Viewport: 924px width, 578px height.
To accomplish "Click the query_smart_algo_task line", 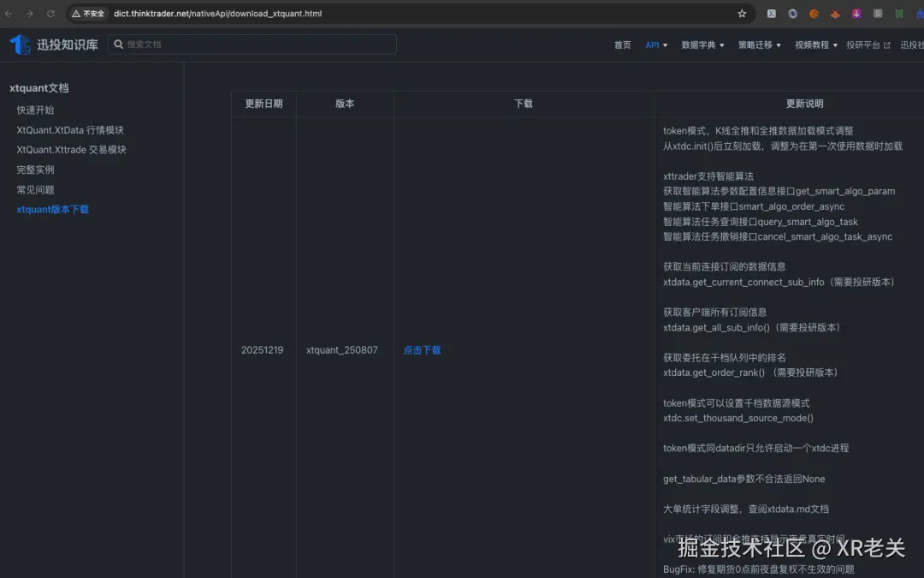I will 761,222.
